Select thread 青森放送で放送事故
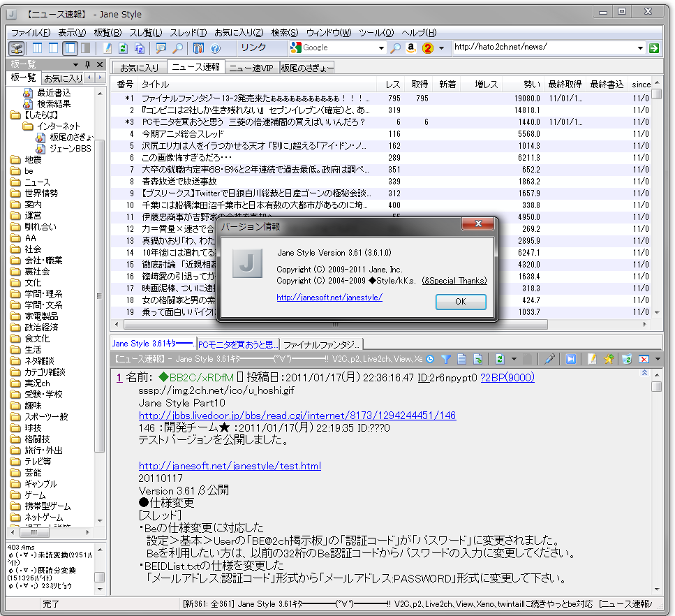The width and height of the screenshot is (675, 616). 179,182
